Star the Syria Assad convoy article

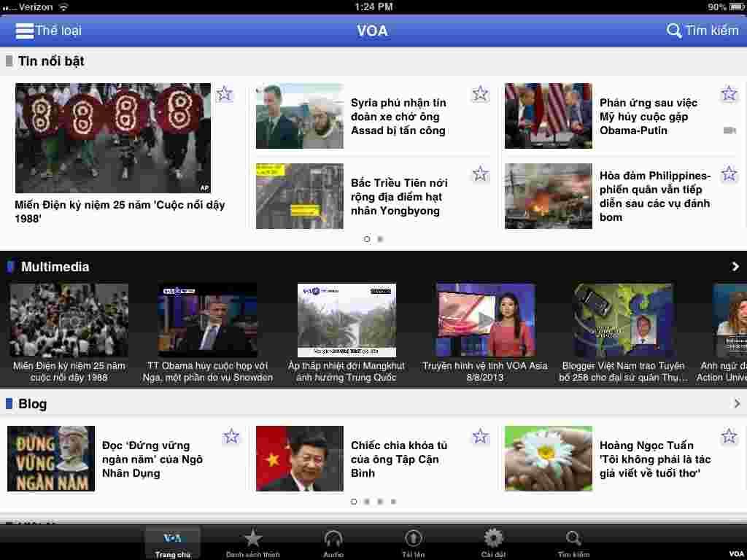pyautogui.click(x=480, y=94)
